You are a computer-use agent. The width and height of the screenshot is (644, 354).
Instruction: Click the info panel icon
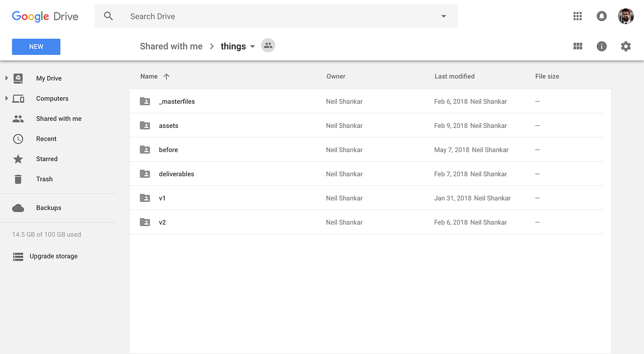tap(602, 46)
